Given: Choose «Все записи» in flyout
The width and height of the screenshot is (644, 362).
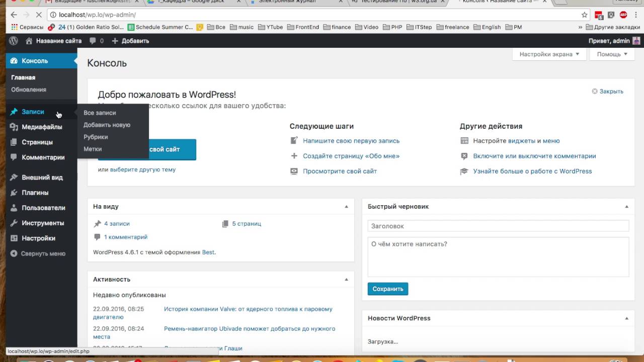Looking at the screenshot, I should (100, 113).
